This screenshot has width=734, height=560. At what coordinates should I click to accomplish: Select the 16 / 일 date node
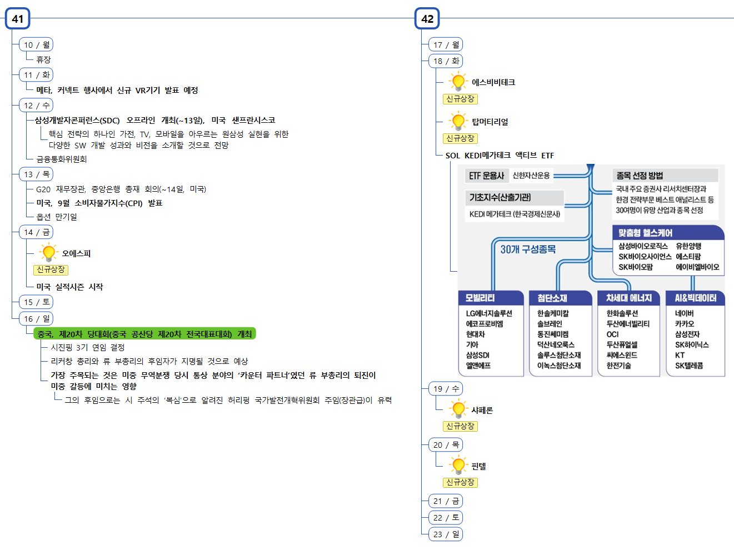[x=36, y=318]
